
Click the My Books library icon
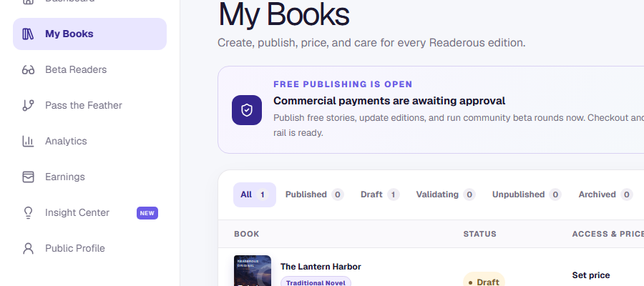28,34
